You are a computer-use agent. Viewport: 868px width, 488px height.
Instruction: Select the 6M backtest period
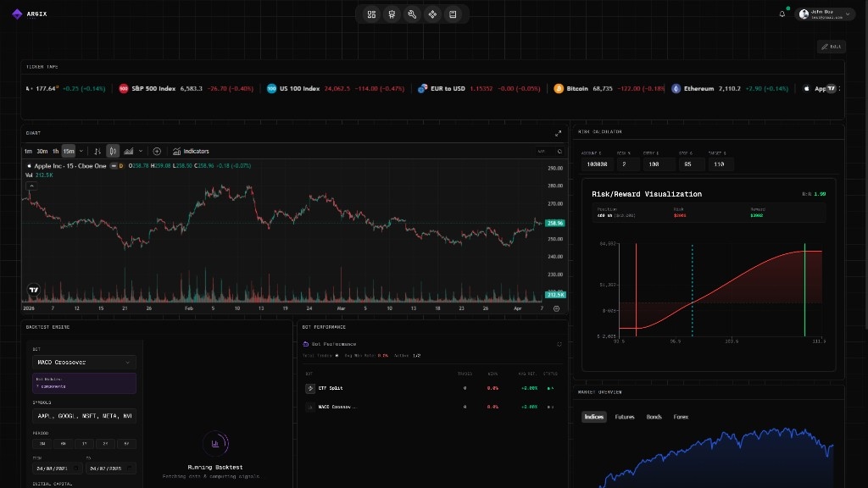point(63,444)
